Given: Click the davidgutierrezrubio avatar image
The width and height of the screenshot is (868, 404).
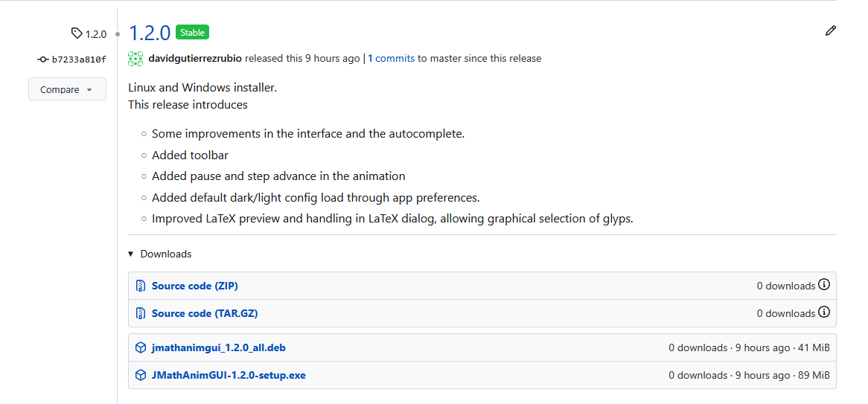Looking at the screenshot, I should coord(135,59).
